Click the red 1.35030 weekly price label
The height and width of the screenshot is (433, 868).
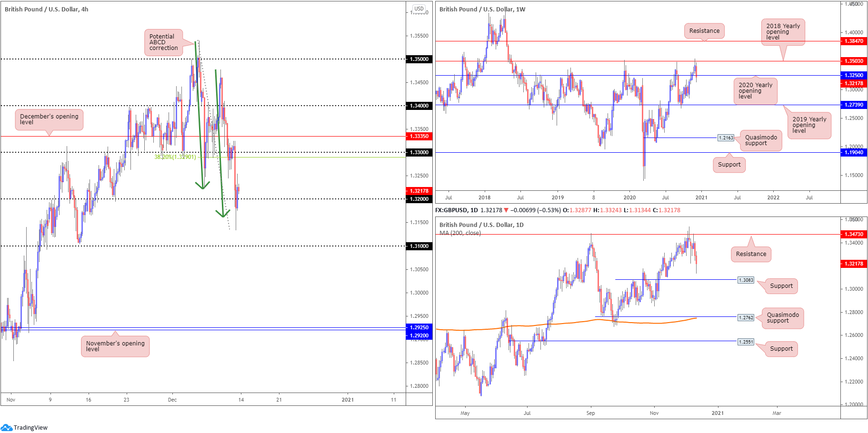(854, 61)
